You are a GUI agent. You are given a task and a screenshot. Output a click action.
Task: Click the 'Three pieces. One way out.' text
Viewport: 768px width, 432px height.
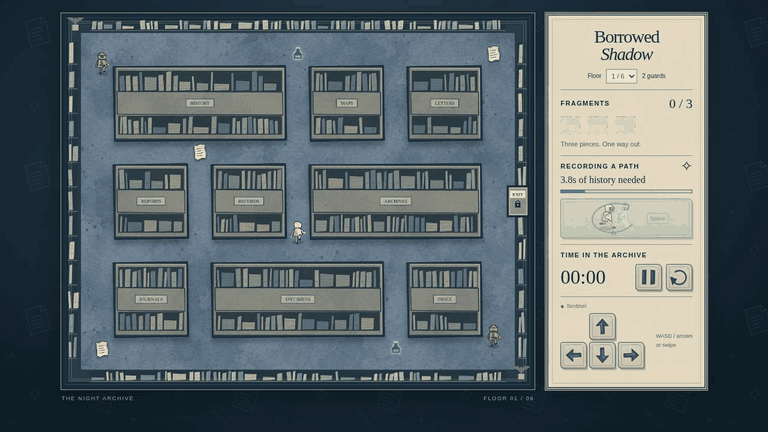pyautogui.click(x=600, y=144)
